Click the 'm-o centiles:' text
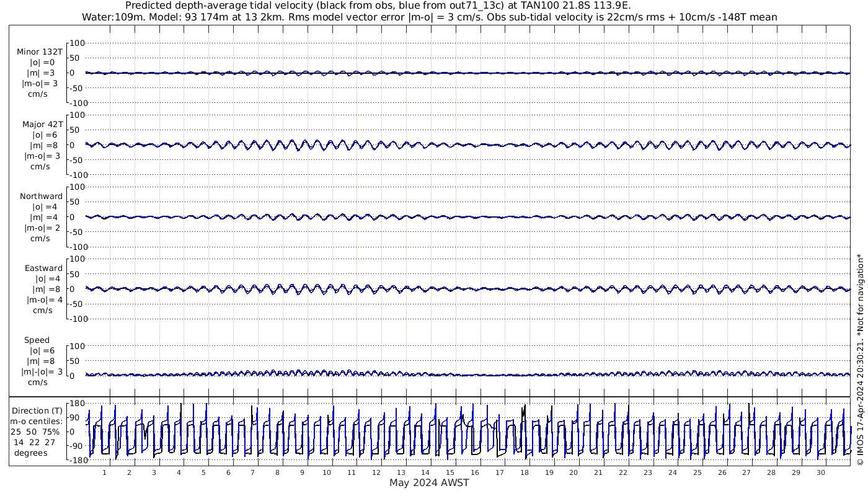The height and width of the screenshot is (496, 868). 36,421
